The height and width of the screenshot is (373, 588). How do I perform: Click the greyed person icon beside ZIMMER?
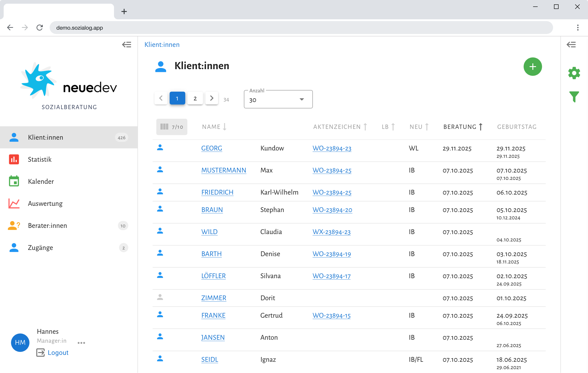tap(160, 297)
